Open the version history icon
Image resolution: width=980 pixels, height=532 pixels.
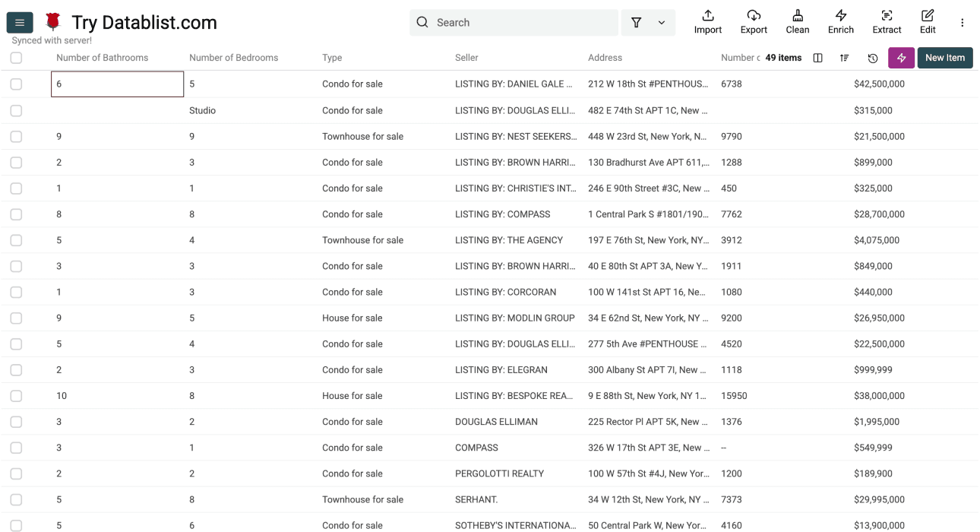coord(873,58)
